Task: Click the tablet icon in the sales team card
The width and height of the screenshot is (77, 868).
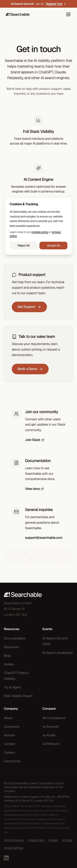Action: (x=14, y=336)
